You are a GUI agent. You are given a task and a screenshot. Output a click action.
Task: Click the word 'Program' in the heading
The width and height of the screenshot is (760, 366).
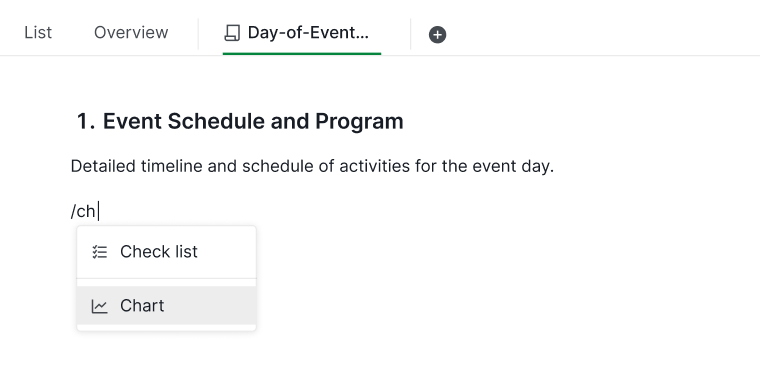point(359,121)
